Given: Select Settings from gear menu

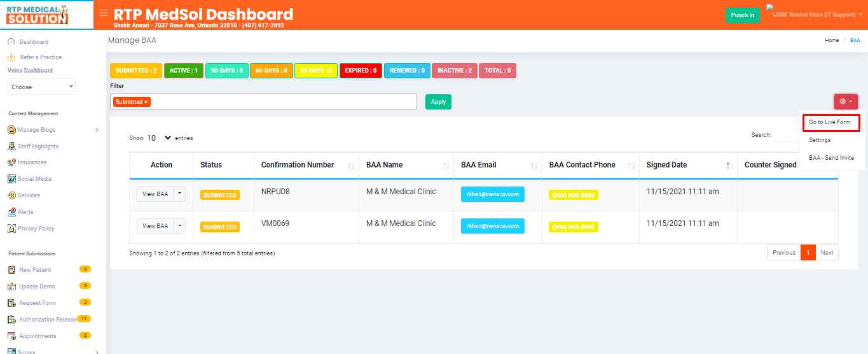Looking at the screenshot, I should click(820, 140).
